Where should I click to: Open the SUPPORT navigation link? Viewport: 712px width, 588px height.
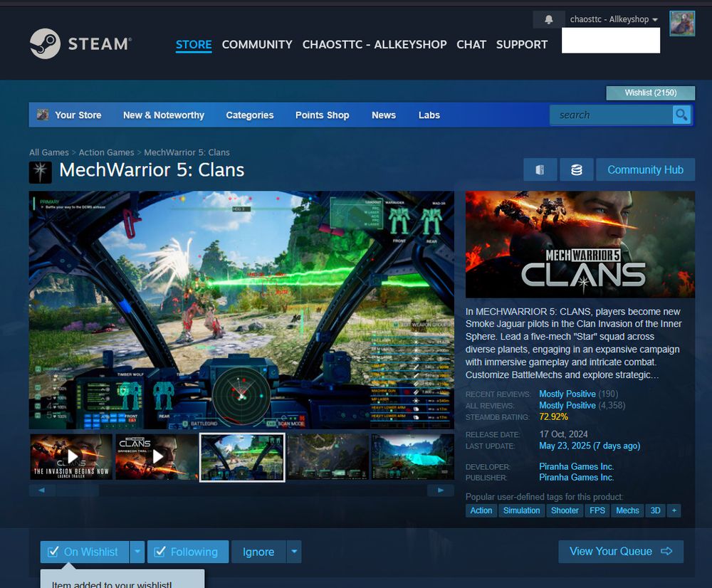click(x=522, y=45)
